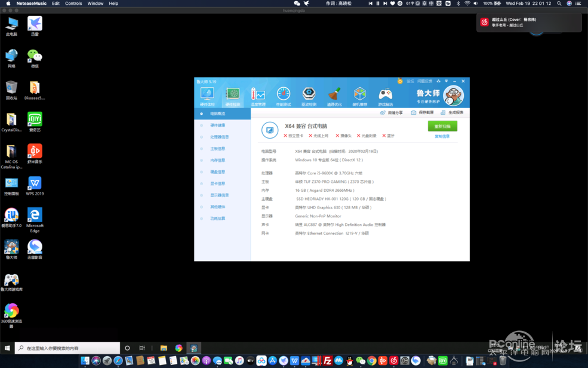Open the Edit menu in Mac menu bar
This screenshot has height=368, width=588.
click(x=56, y=4)
